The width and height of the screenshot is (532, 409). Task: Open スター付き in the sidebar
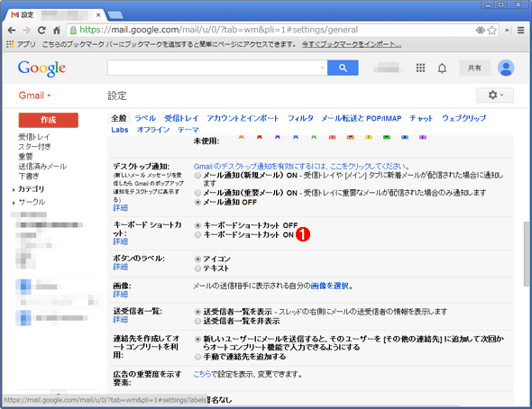(34, 147)
